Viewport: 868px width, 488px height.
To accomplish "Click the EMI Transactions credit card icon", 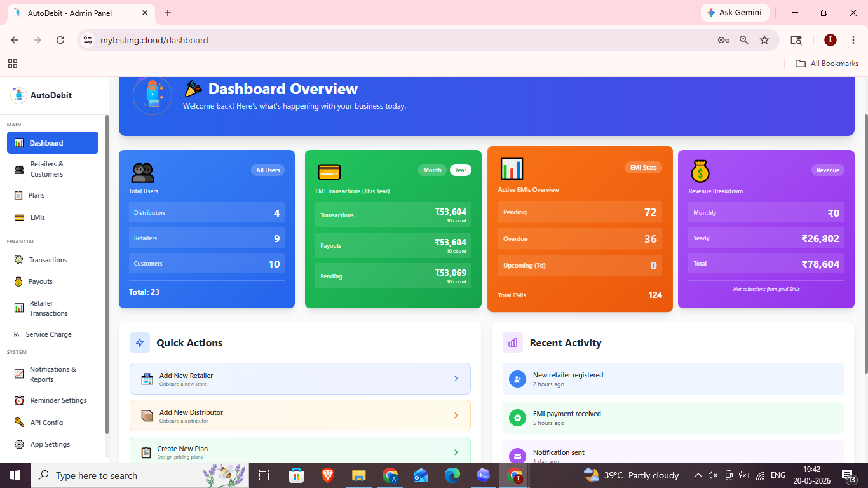I will tap(329, 172).
